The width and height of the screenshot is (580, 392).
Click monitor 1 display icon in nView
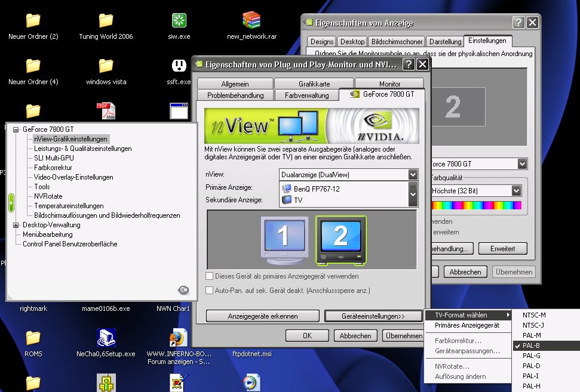point(284,240)
